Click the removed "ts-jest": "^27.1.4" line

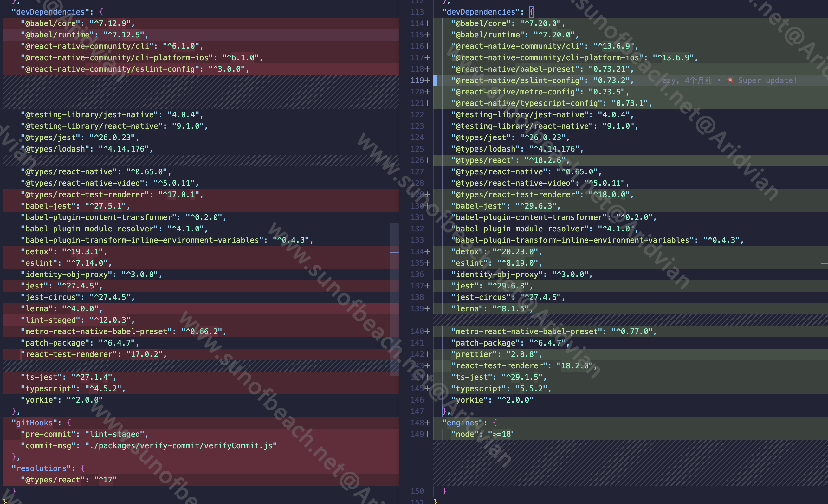201,377
